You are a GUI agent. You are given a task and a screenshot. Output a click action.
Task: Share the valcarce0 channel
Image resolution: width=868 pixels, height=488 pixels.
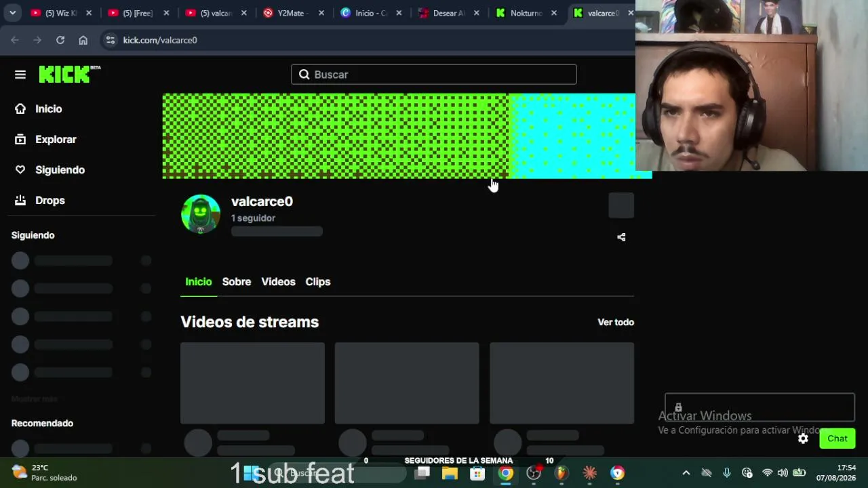[x=621, y=237]
